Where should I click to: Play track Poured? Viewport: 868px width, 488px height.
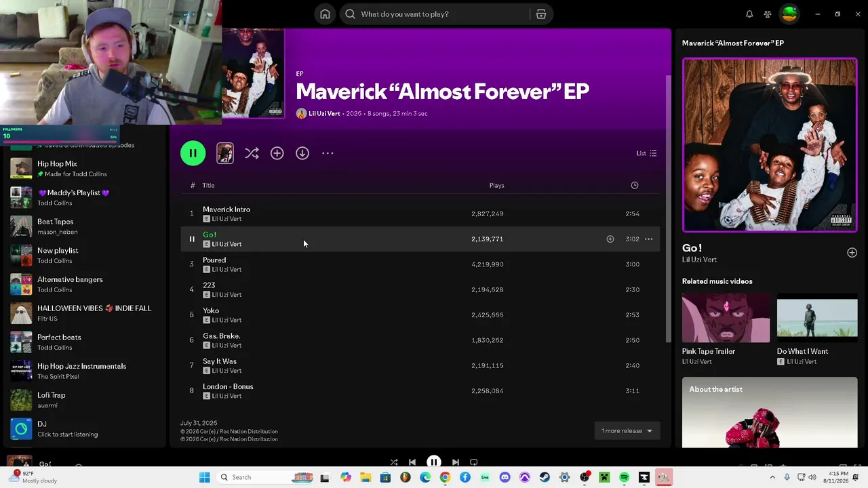[x=214, y=260]
